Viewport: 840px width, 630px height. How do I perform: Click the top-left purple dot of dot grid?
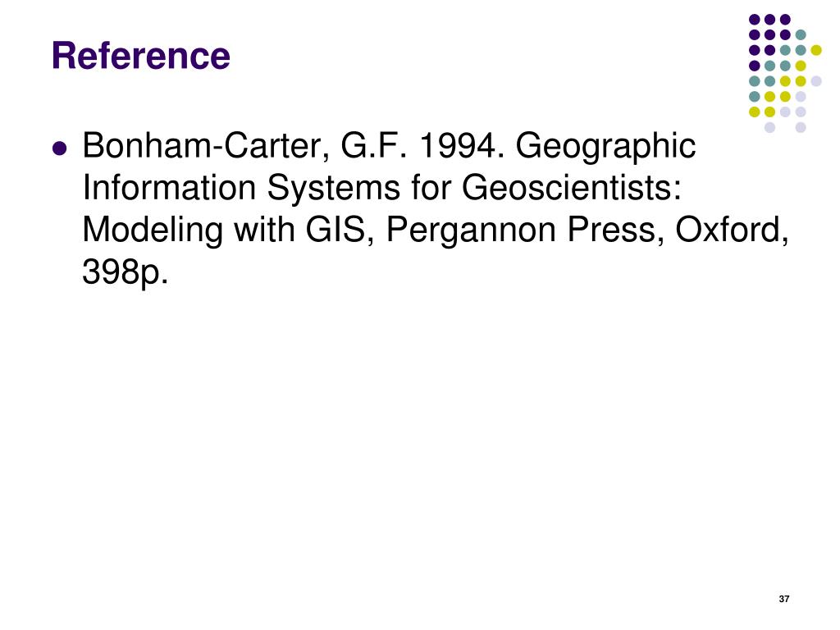click(x=755, y=20)
